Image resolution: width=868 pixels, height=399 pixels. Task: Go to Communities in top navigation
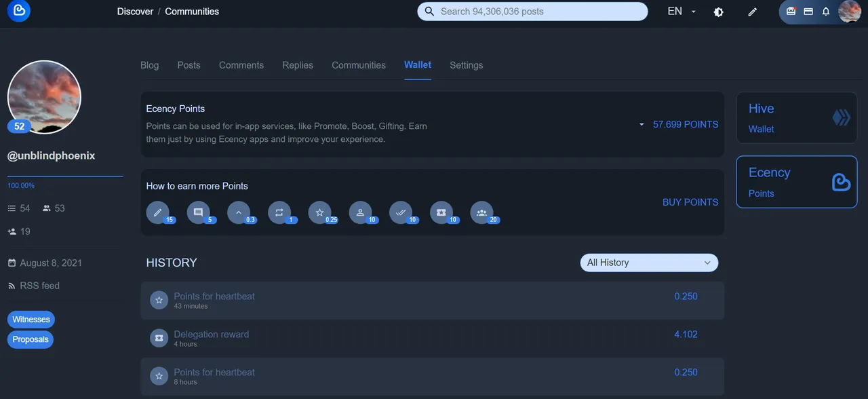(x=192, y=12)
